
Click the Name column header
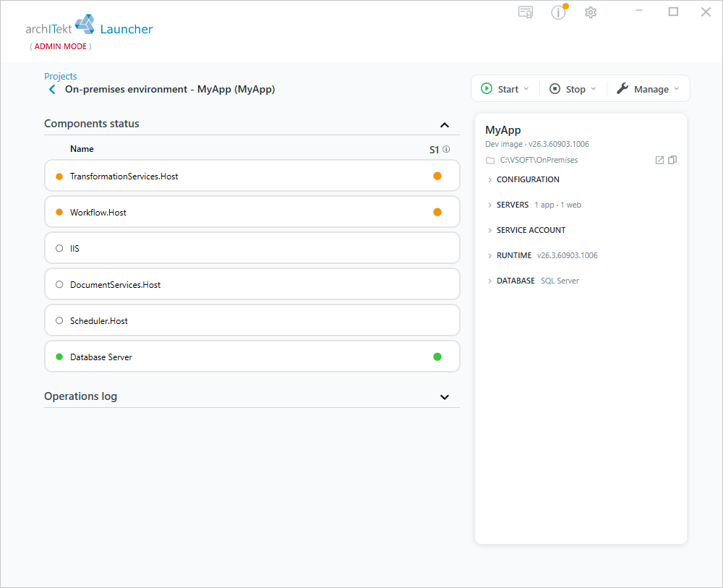[x=82, y=149]
